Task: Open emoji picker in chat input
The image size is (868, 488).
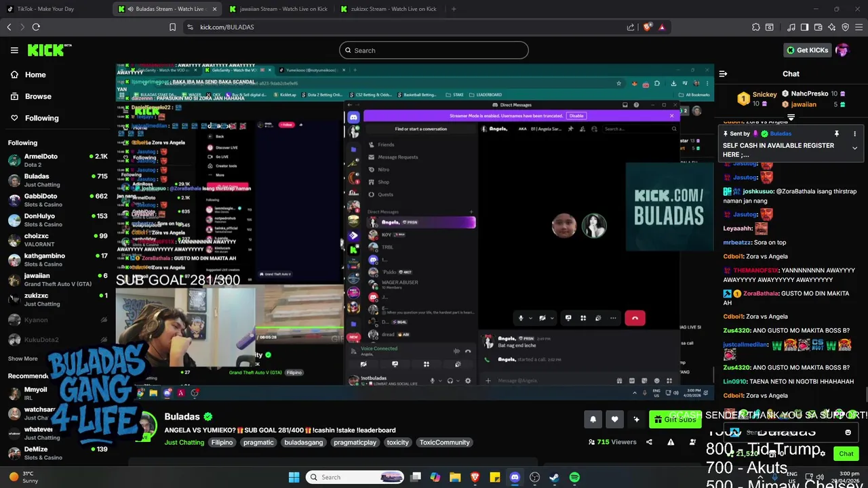Action: click(848, 432)
